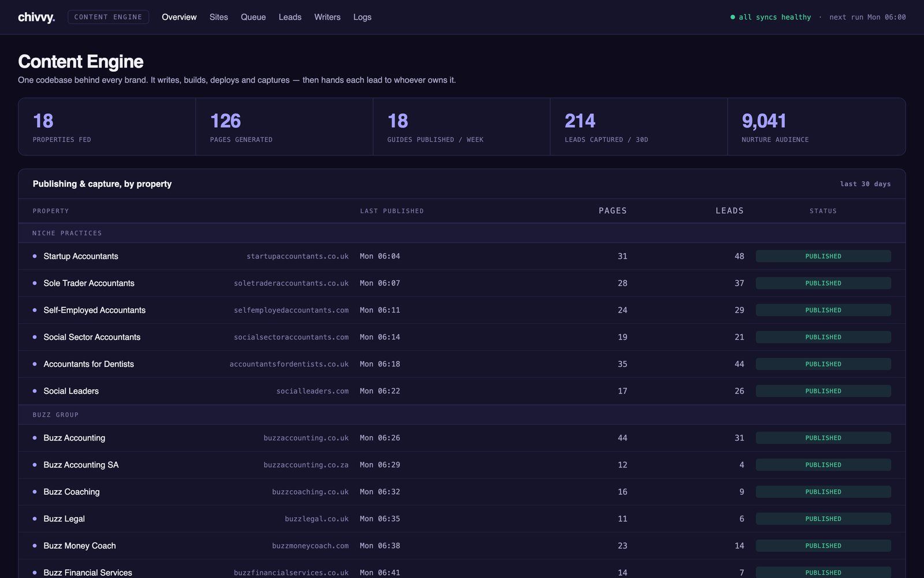Select Accountants for Dentists property
The width and height of the screenshot is (924, 578).
click(x=89, y=364)
